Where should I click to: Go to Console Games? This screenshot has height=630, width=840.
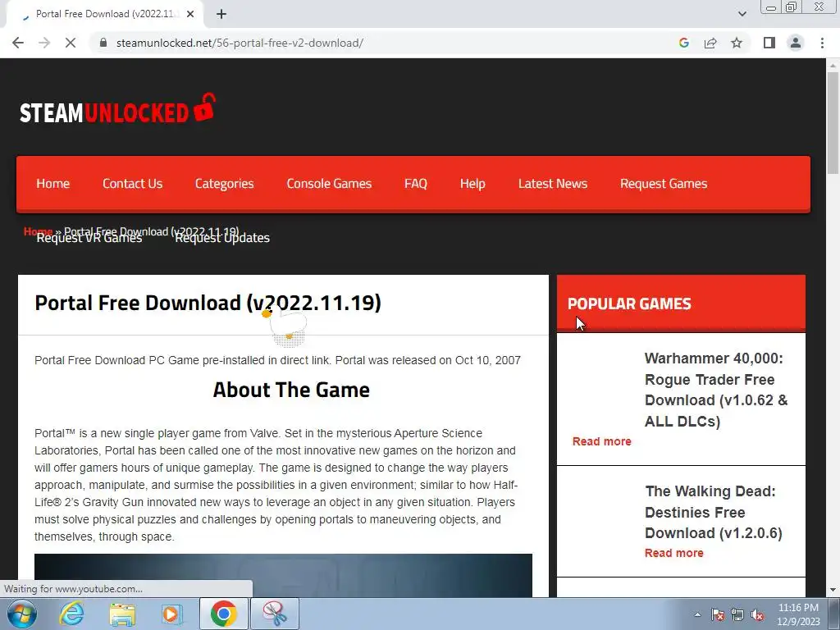tap(329, 184)
